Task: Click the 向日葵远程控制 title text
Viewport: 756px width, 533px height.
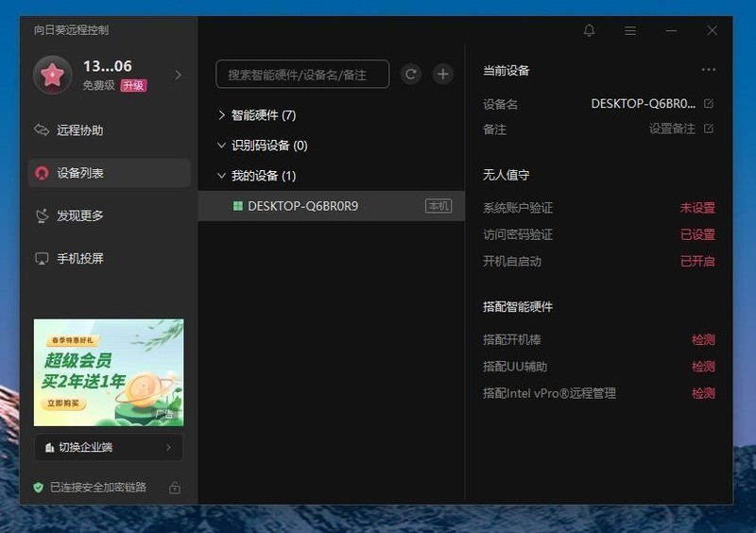Action: pyautogui.click(x=72, y=30)
